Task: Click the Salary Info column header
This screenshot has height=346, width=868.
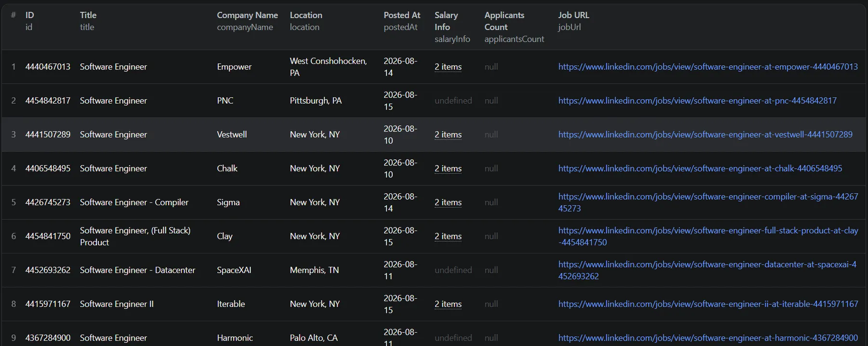Action: (446, 21)
